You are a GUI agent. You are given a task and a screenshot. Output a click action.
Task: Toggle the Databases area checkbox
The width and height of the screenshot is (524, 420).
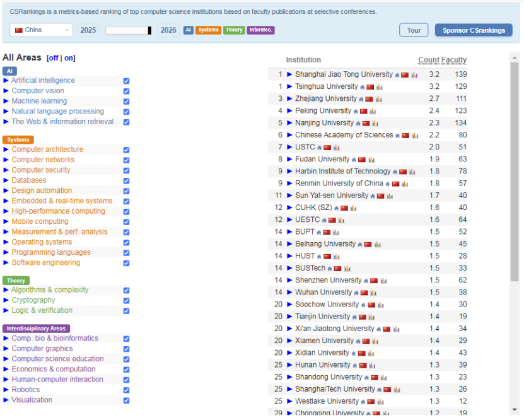[127, 181]
